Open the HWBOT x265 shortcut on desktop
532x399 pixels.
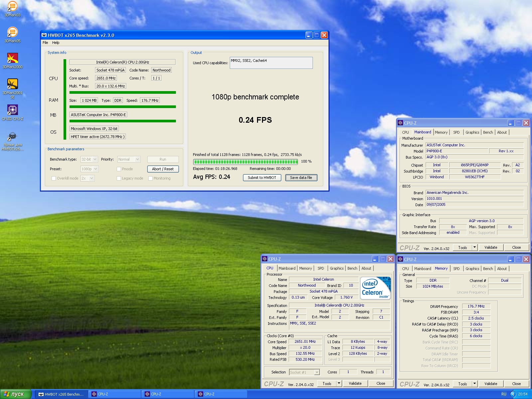[x=12, y=141]
